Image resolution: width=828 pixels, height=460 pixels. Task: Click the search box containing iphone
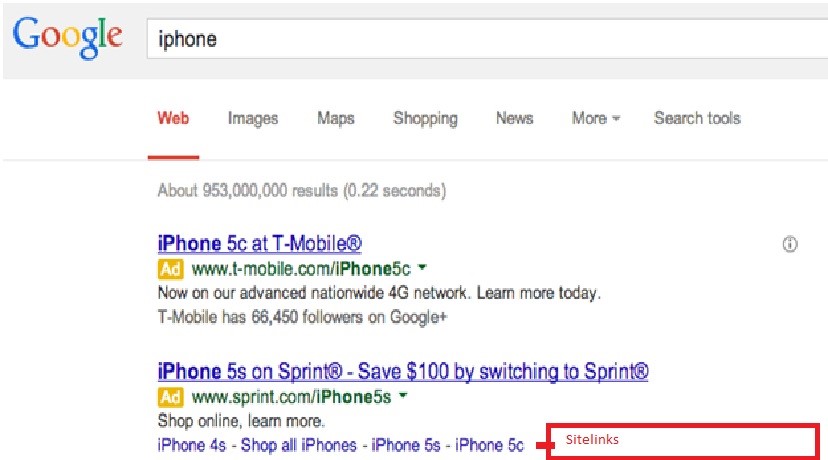tap(480, 39)
